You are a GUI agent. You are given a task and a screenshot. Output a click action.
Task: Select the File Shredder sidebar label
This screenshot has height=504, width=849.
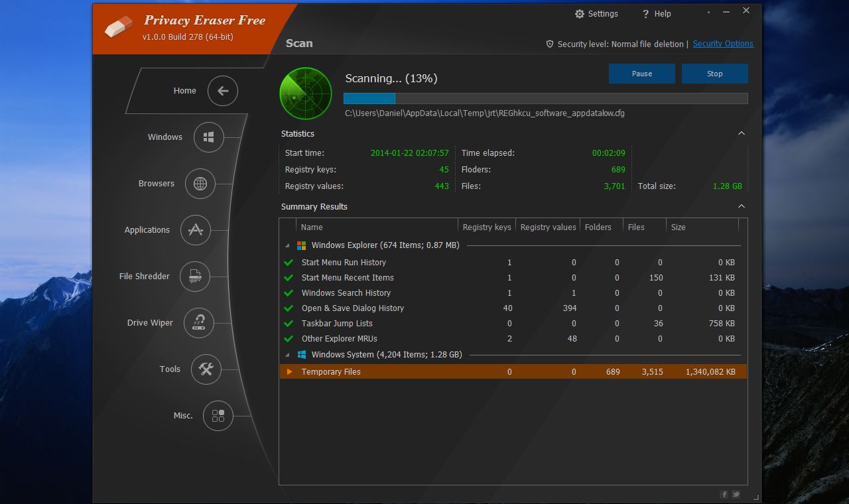pos(145,277)
